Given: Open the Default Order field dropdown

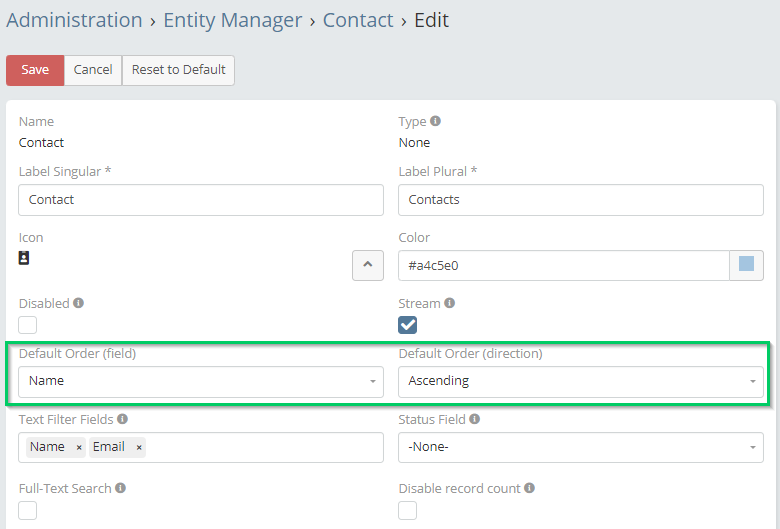Looking at the screenshot, I should (x=201, y=382).
